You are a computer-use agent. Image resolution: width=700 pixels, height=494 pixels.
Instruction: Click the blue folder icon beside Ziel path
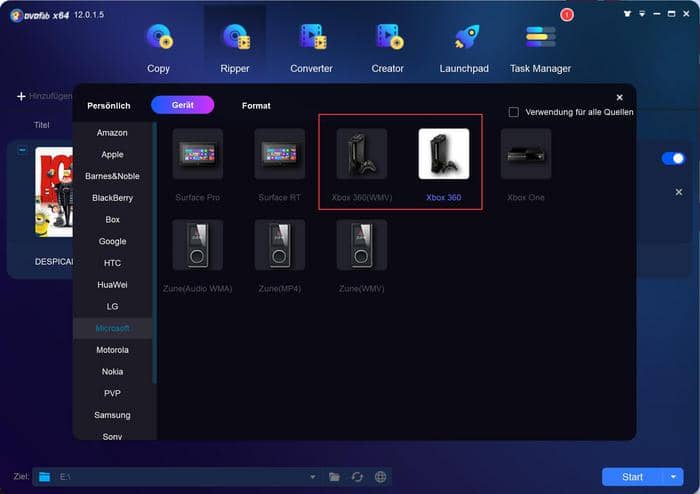[45, 477]
